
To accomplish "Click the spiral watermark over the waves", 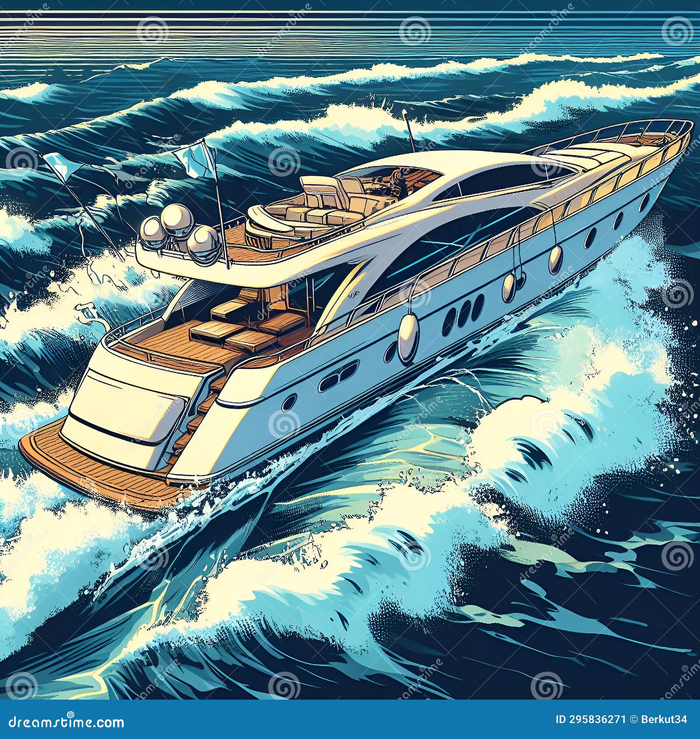I will 284,160.
